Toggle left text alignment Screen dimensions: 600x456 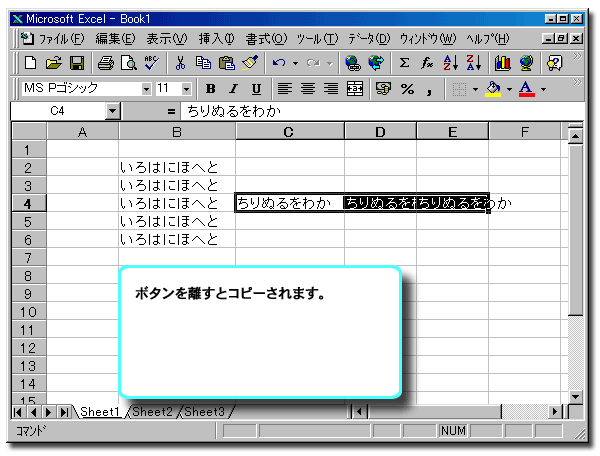(x=285, y=89)
